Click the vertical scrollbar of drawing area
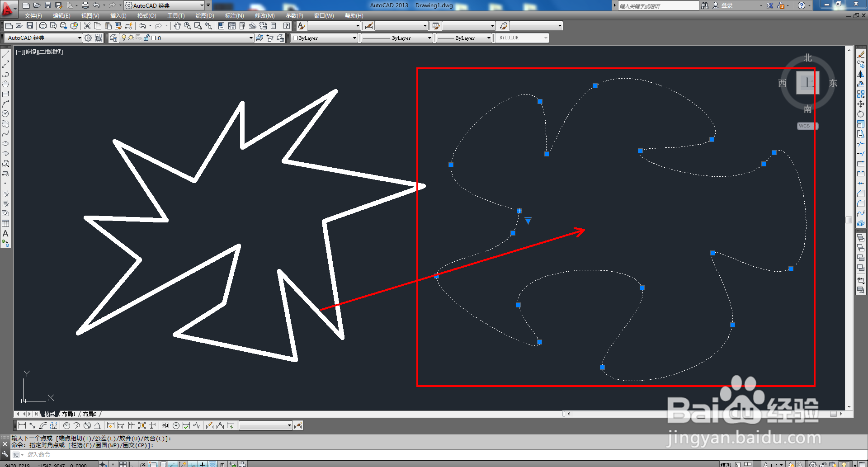Image resolution: width=868 pixels, height=467 pixels. [x=849, y=228]
